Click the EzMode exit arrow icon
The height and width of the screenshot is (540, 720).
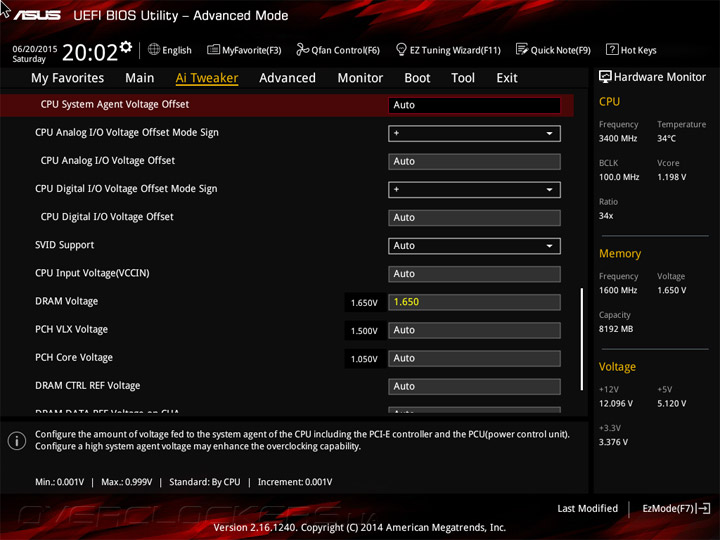coord(704,508)
